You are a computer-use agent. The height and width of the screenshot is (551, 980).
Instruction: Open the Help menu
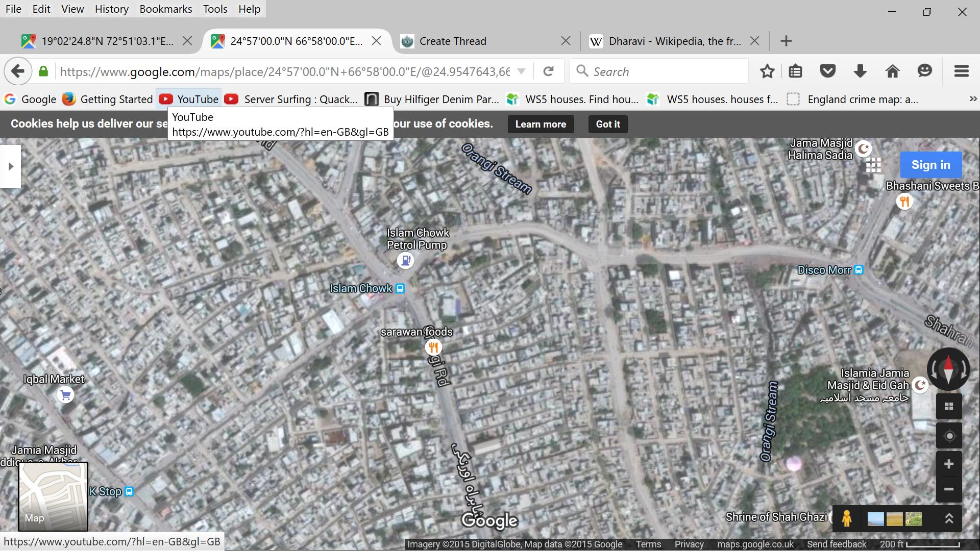coord(249,9)
